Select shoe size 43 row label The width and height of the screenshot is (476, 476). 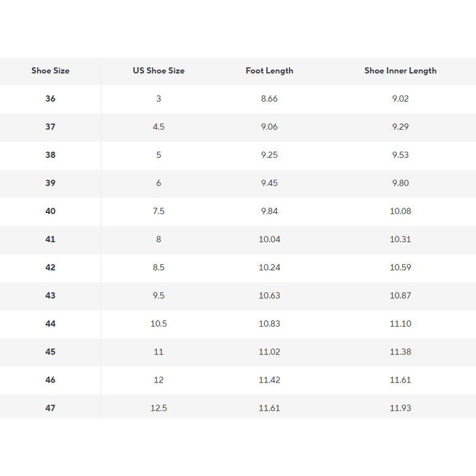pyautogui.click(x=51, y=296)
